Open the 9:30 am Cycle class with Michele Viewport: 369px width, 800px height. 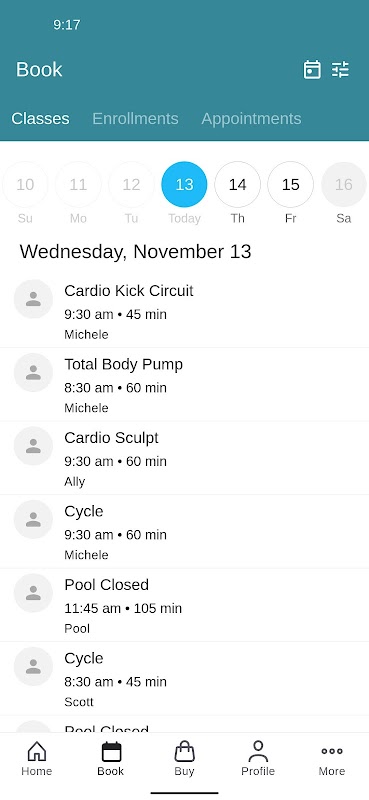(x=184, y=532)
